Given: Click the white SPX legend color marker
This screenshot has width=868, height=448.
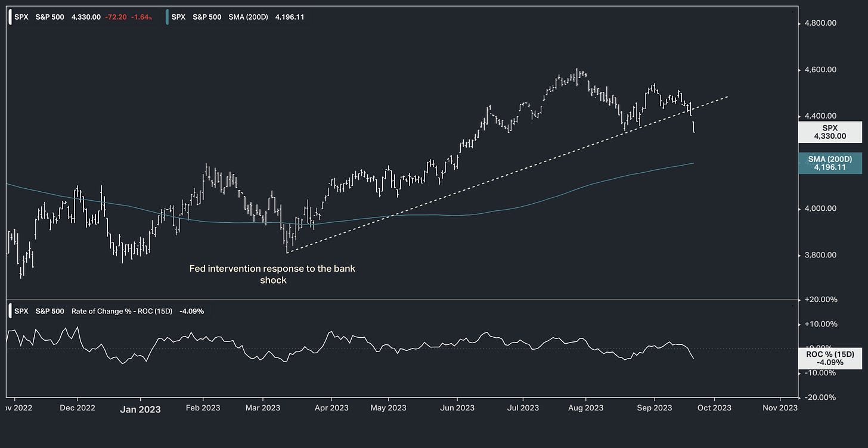Looking at the screenshot, I should [11, 17].
